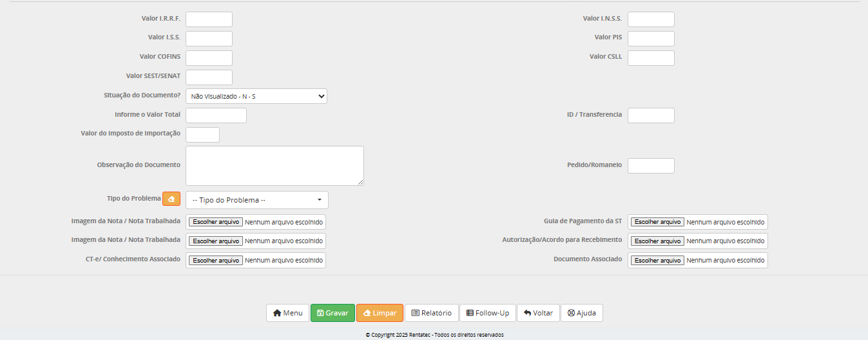Click the Informe o Valor Total field
Viewport: 868px width, 340px height.
216,115
